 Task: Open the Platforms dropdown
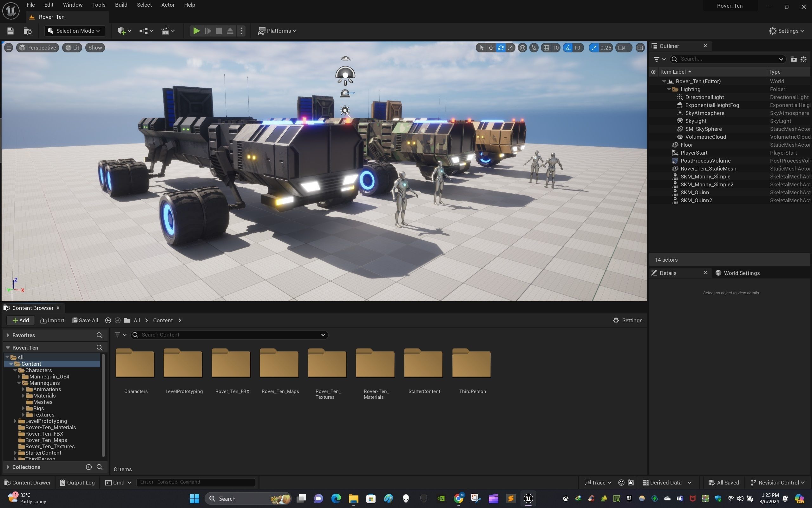coord(277,31)
